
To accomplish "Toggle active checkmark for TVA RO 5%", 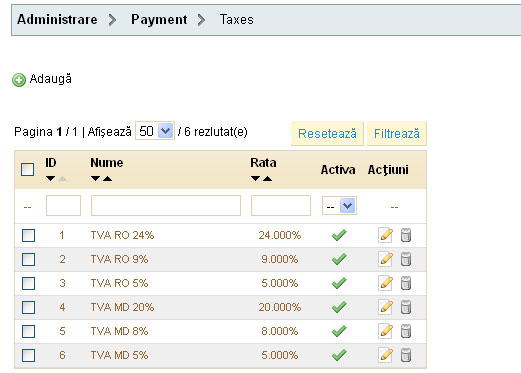I will (339, 283).
